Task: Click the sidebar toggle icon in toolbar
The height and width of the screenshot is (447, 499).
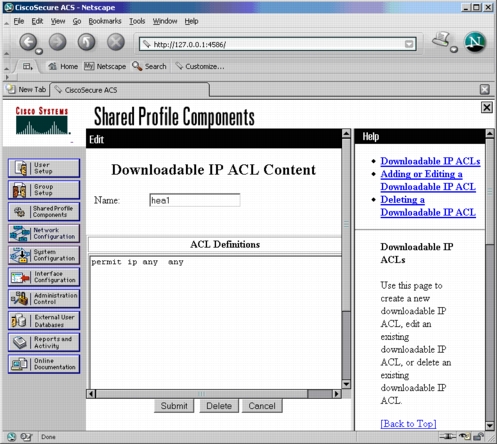Action: [x=27, y=67]
